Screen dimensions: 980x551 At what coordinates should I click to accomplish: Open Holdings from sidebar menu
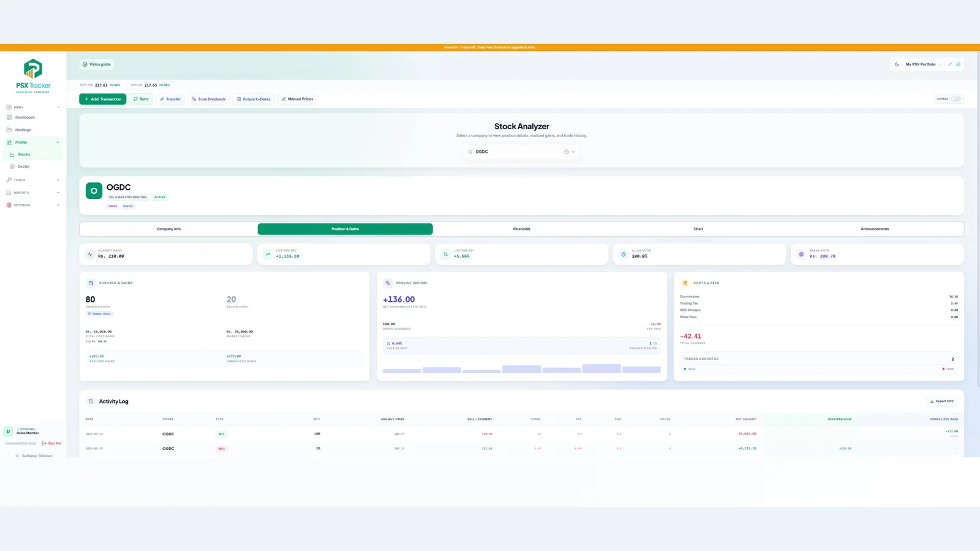pos(33,130)
